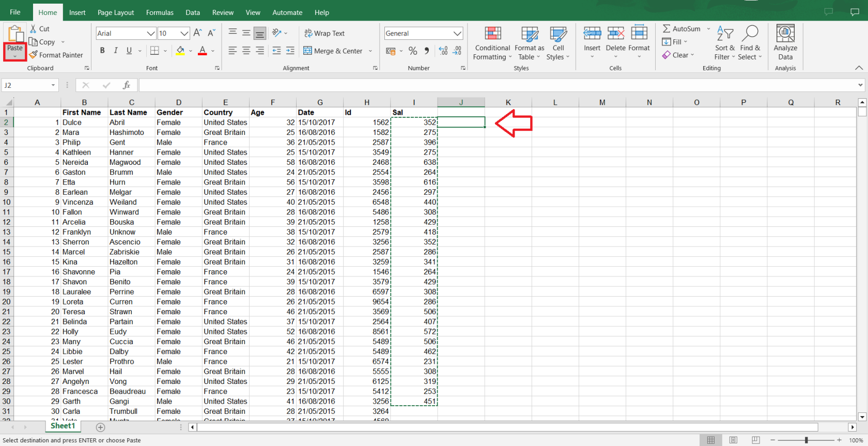The image size is (868, 446).
Task: Increase font size with the larger A icon
Action: (197, 33)
